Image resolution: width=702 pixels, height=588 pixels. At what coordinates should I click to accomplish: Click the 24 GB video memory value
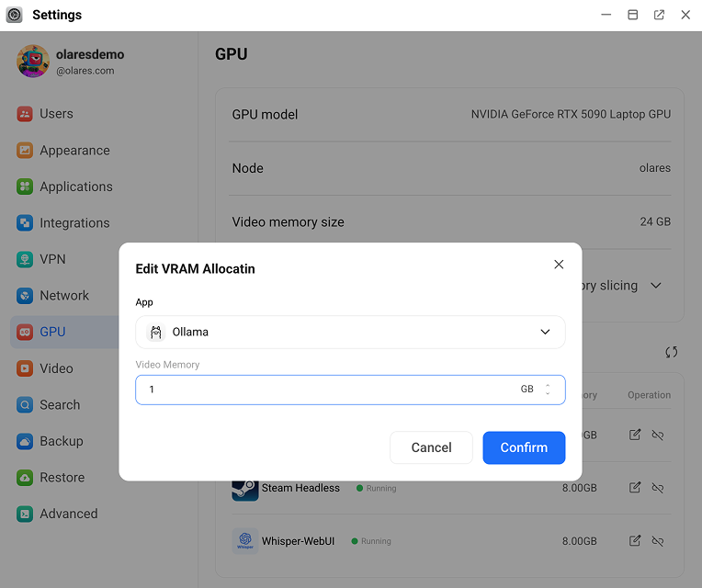click(x=655, y=221)
